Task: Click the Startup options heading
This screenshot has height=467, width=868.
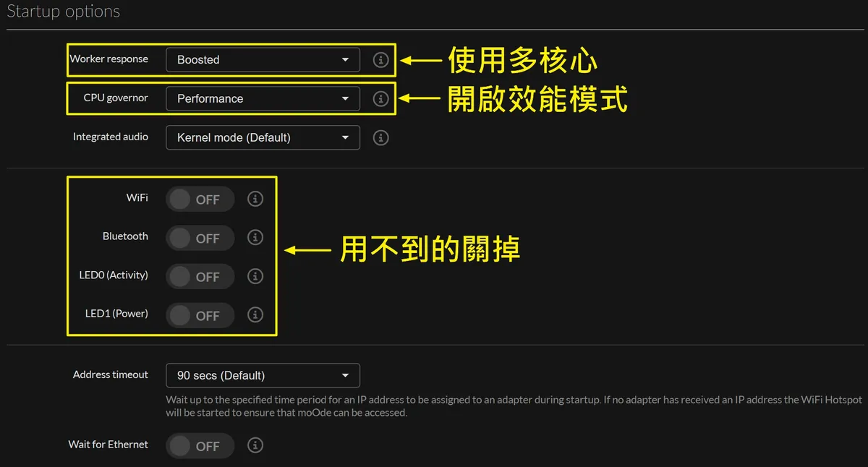Action: [x=64, y=12]
